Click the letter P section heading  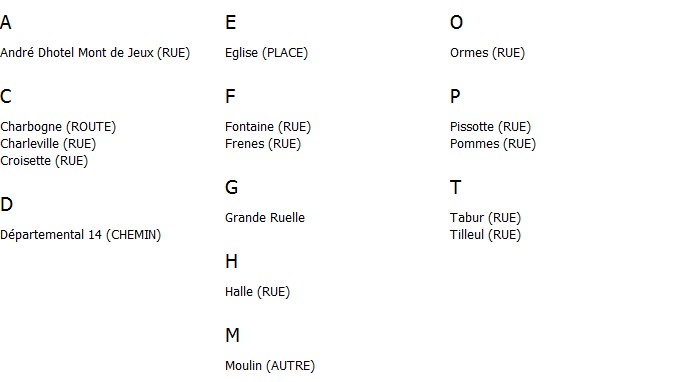click(455, 96)
